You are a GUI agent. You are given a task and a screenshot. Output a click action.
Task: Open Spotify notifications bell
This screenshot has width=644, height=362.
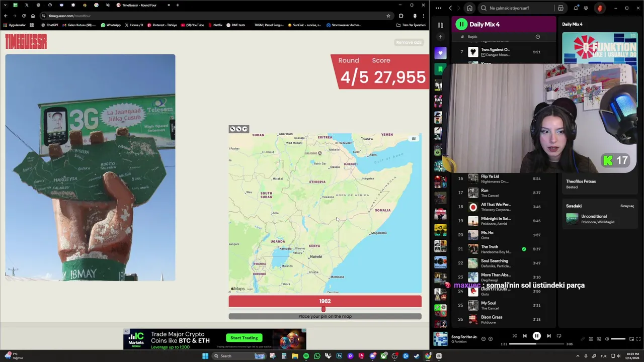coord(576,8)
